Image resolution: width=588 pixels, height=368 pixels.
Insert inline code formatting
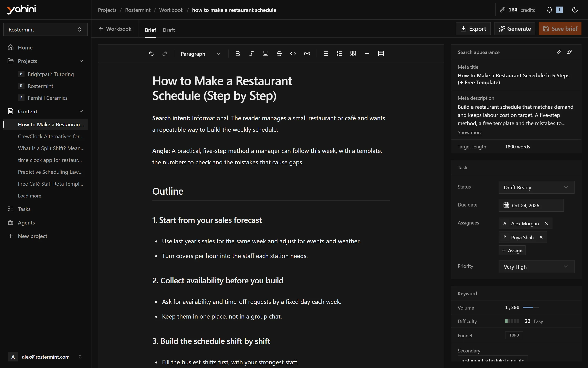click(293, 54)
